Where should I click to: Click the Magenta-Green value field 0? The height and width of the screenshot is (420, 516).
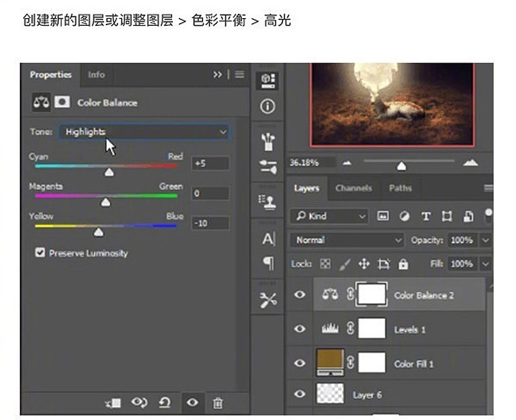pyautogui.click(x=210, y=193)
